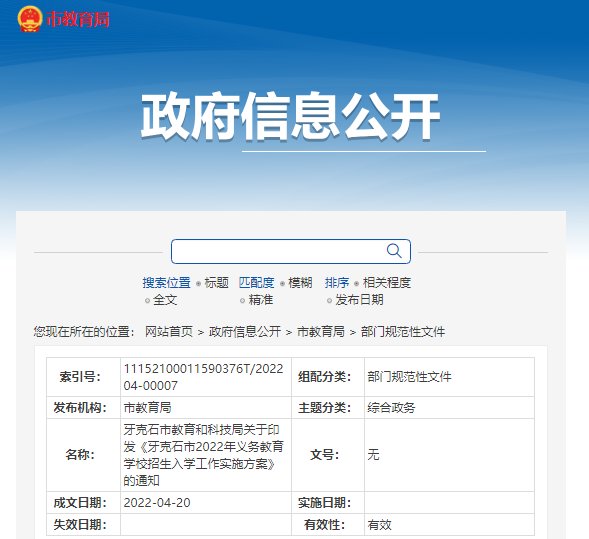
Task: Click the 失效日期 label cell
Action: pos(83,525)
